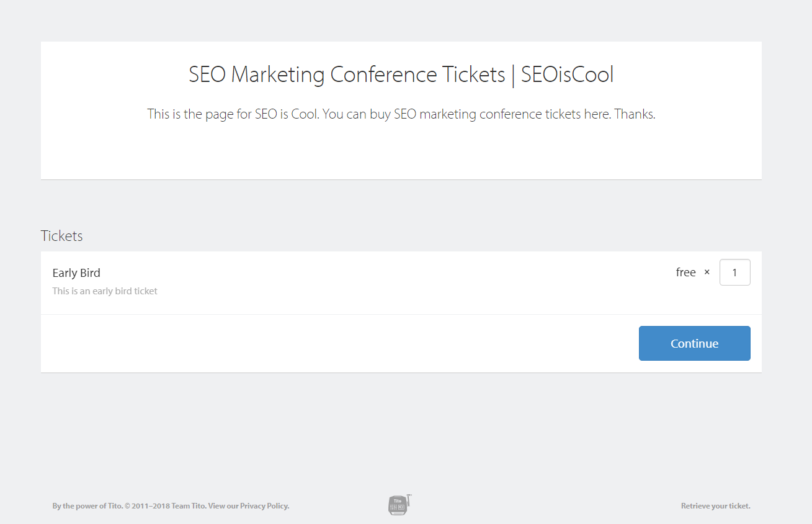
Task: Click the Tickets section heading
Action: tap(61, 236)
